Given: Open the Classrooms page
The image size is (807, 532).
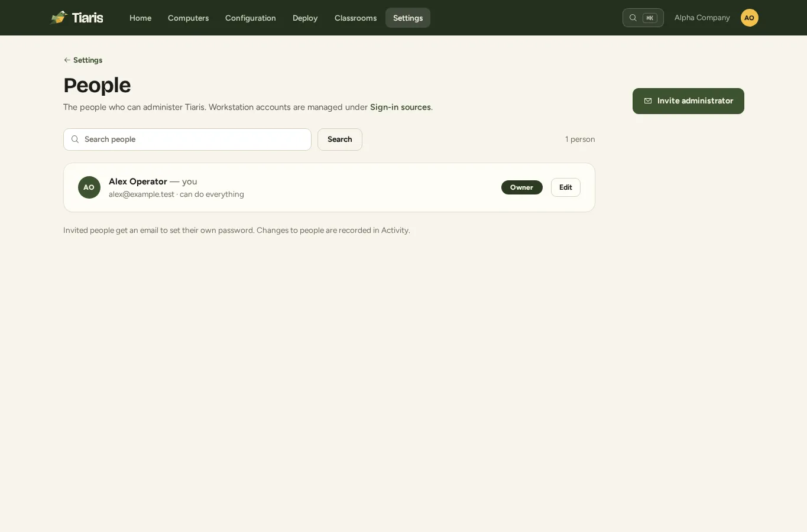Looking at the screenshot, I should (x=355, y=18).
